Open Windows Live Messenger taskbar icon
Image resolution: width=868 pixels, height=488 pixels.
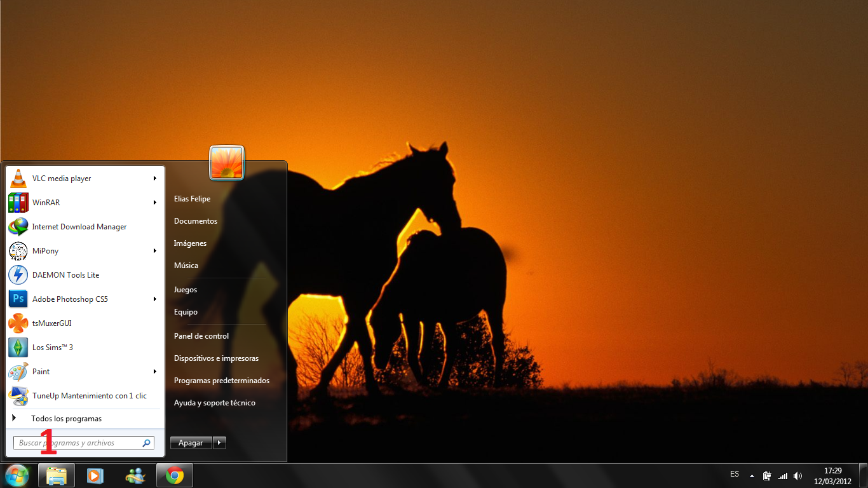pos(135,475)
